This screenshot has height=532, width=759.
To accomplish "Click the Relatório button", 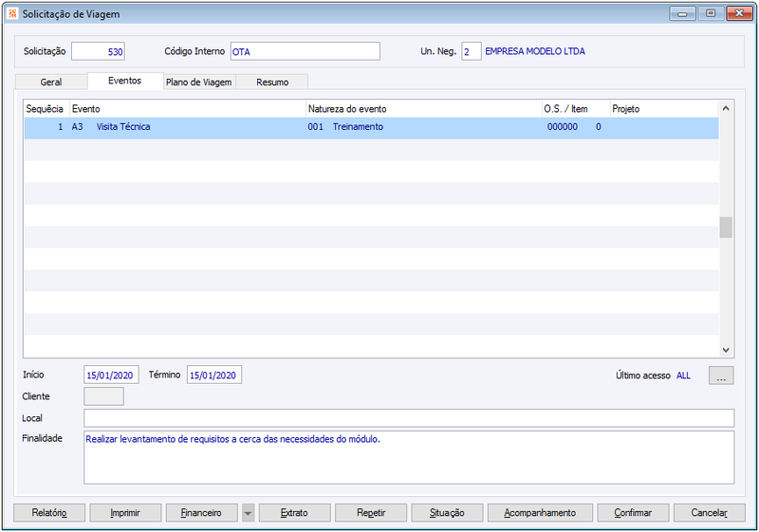I will (49, 513).
